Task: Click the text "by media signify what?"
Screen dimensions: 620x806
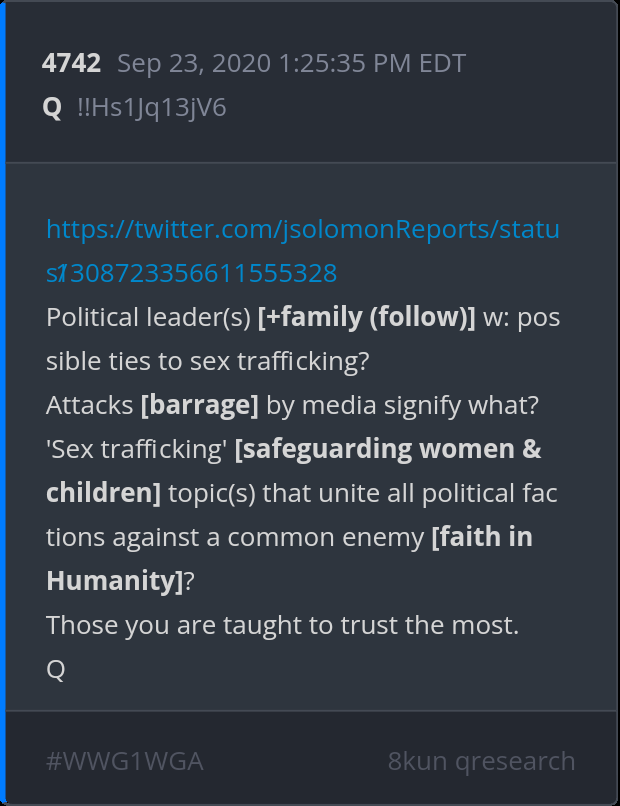Action: point(398,405)
